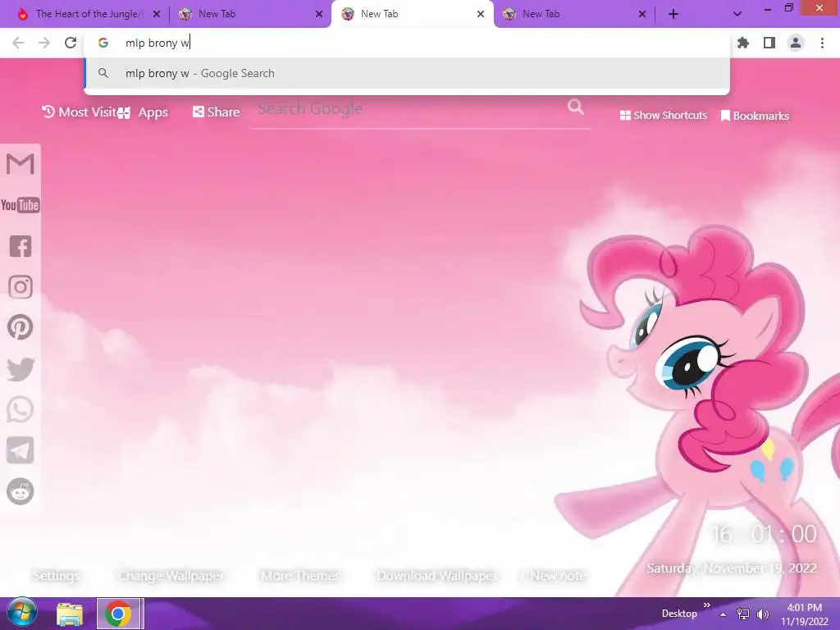Open Gmail from the sidebar
The width and height of the screenshot is (840, 630).
[20, 164]
